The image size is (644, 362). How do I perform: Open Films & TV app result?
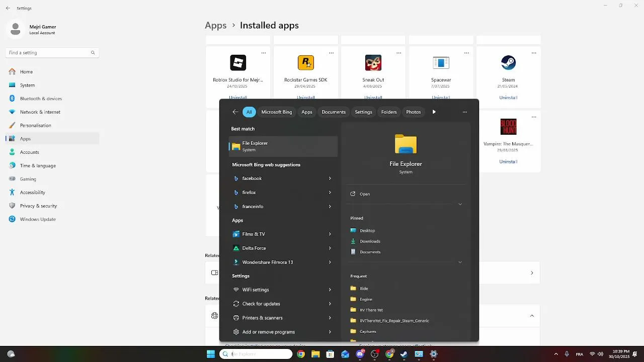[x=283, y=234]
